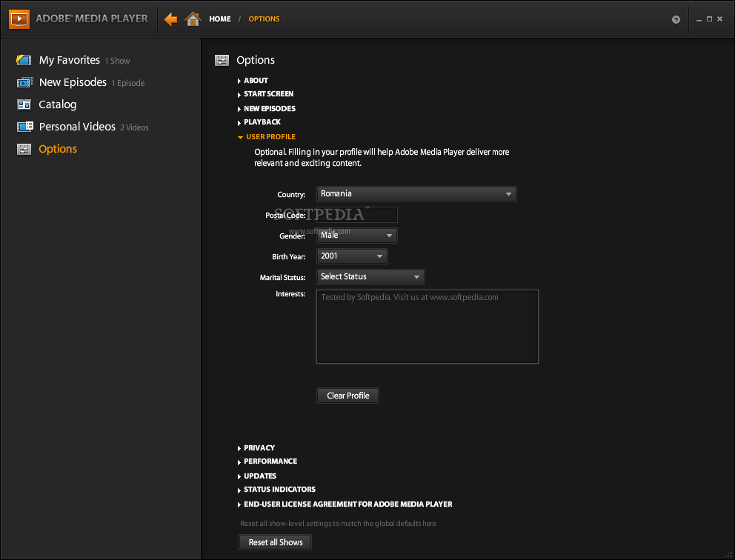Click the '1 Show' count label
This screenshot has height=560, width=735.
point(117,61)
